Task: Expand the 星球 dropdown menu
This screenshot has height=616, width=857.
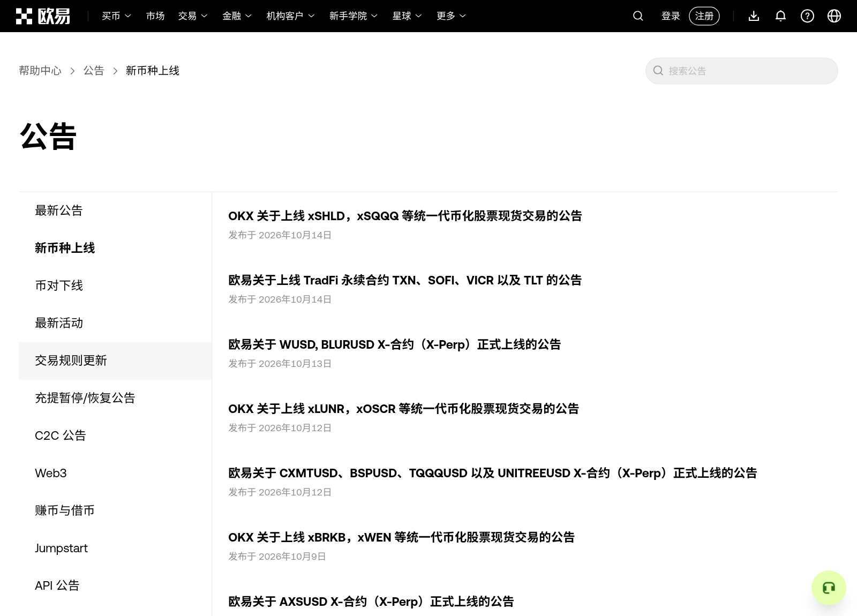Action: (x=407, y=16)
